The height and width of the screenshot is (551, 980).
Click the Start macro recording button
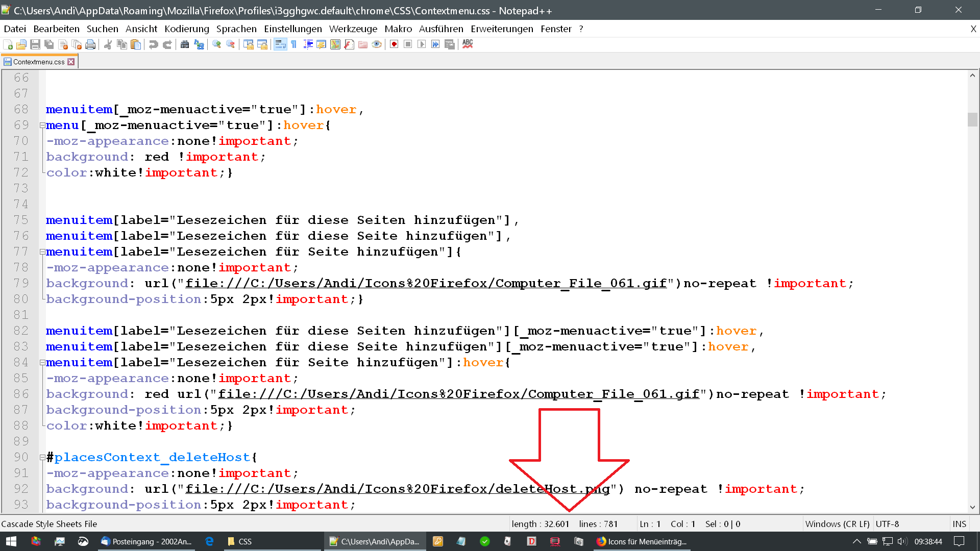[394, 44]
